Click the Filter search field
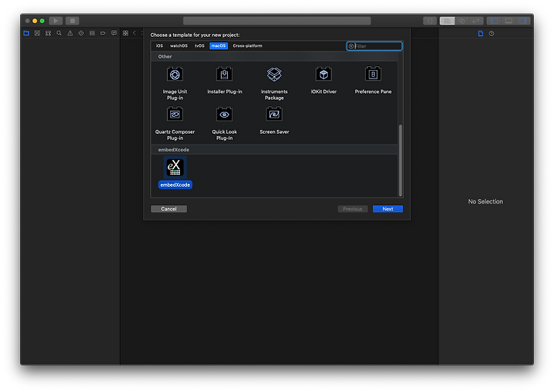The height and width of the screenshot is (392, 554). [x=375, y=46]
